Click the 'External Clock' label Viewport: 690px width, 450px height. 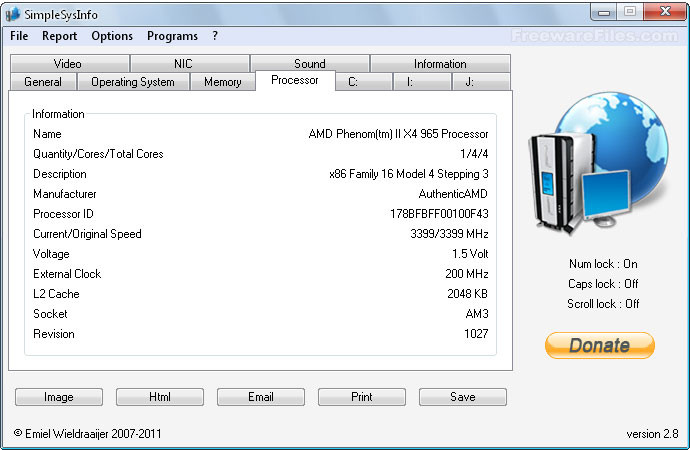point(67,274)
